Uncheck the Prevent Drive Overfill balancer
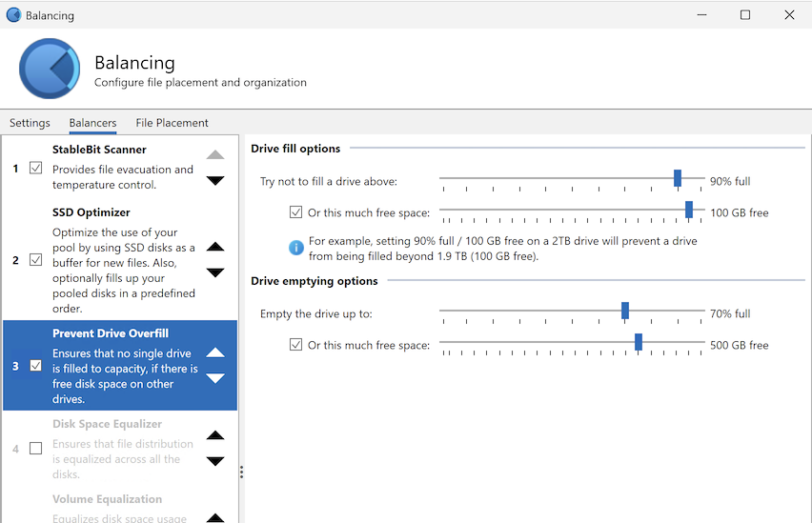 35,366
